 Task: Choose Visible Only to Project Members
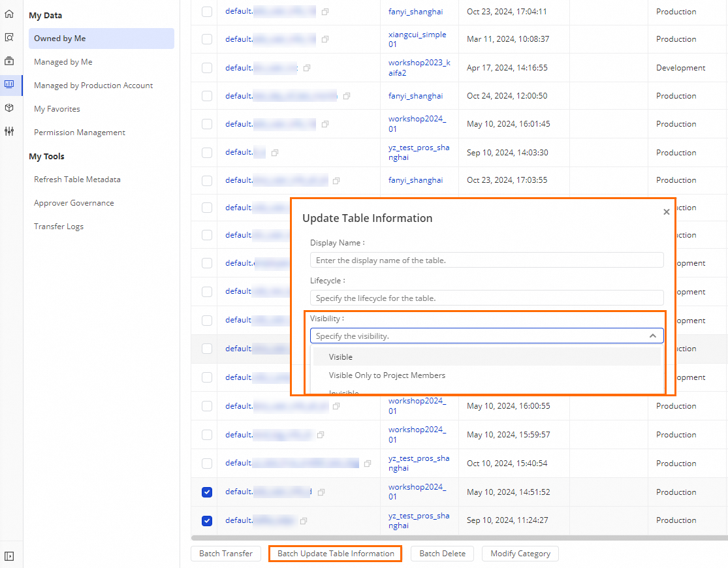coord(486,375)
